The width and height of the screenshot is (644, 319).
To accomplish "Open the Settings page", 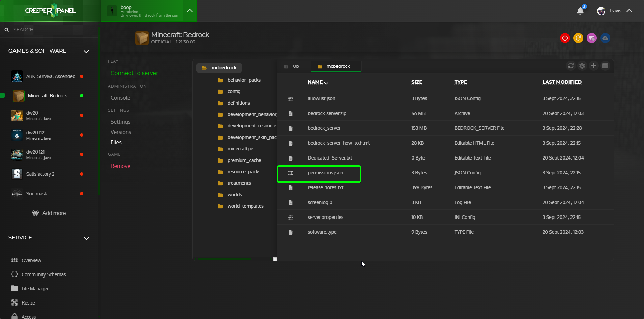I will 120,122.
